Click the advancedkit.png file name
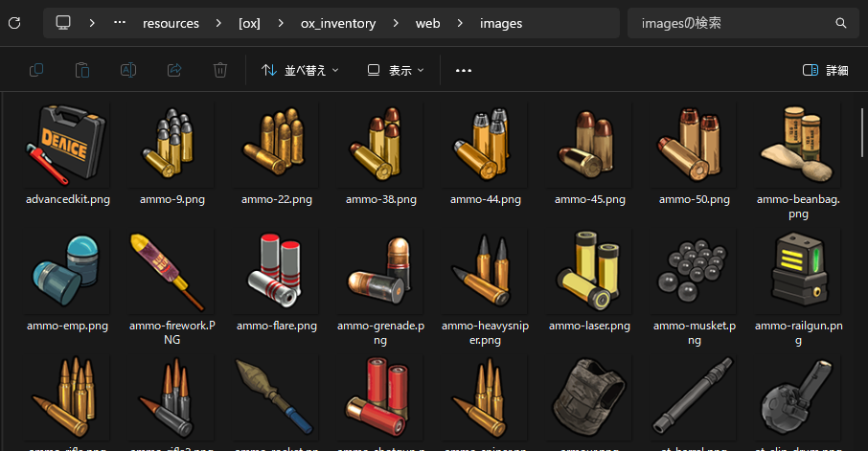The height and width of the screenshot is (451, 868). point(67,200)
